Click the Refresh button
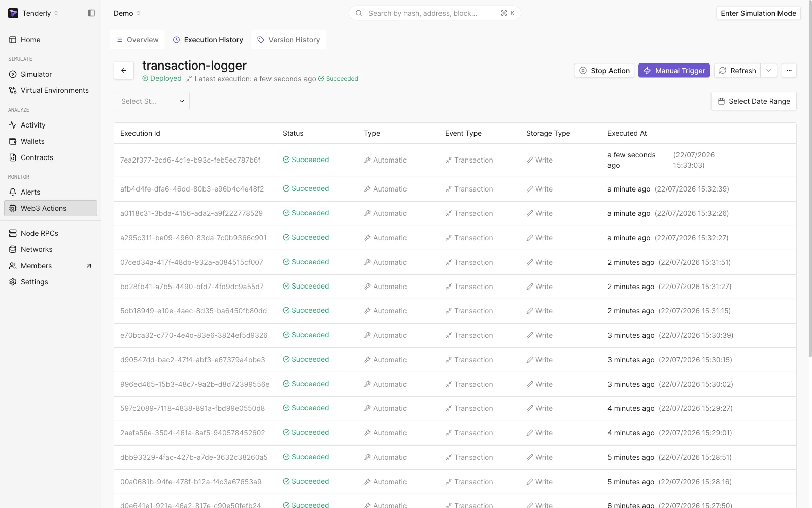 pos(738,71)
